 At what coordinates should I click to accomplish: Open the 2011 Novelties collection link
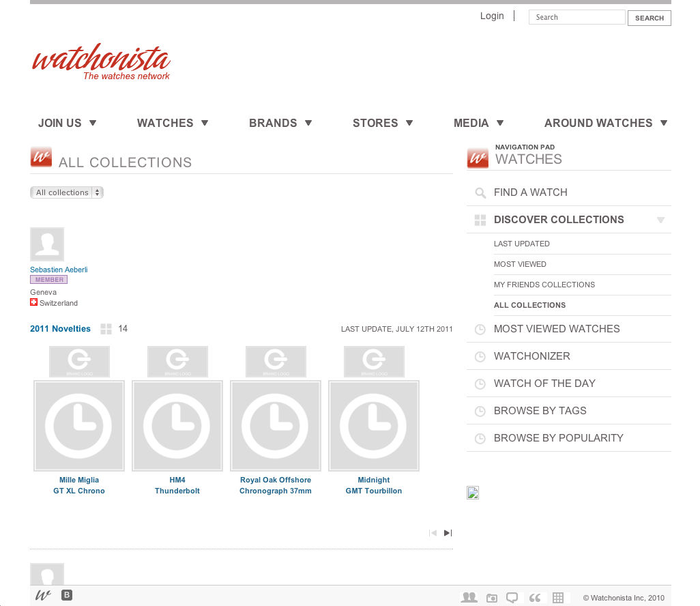[60, 329]
